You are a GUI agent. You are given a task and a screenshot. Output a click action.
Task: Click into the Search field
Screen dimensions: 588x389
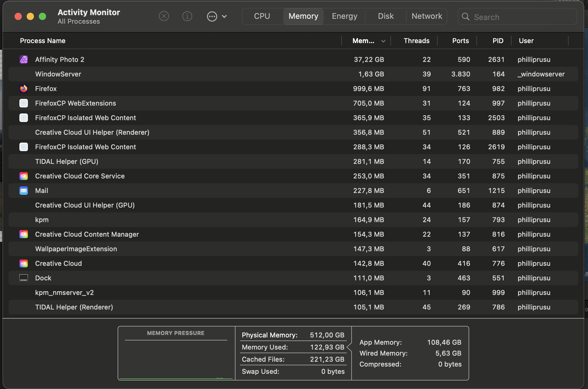click(x=517, y=17)
